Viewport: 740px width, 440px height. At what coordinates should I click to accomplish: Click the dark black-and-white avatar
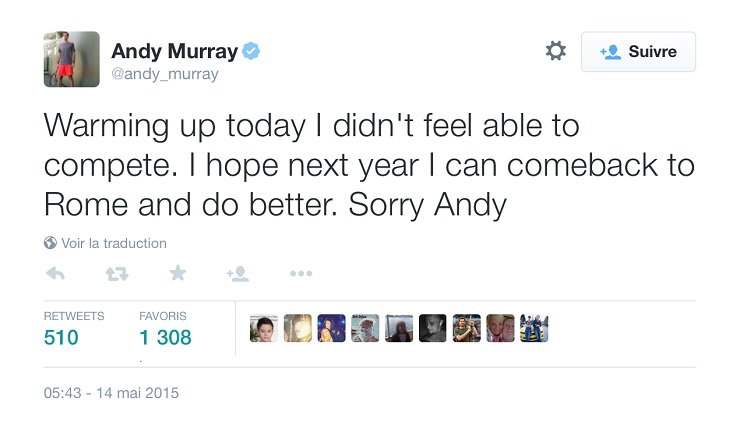(x=433, y=328)
